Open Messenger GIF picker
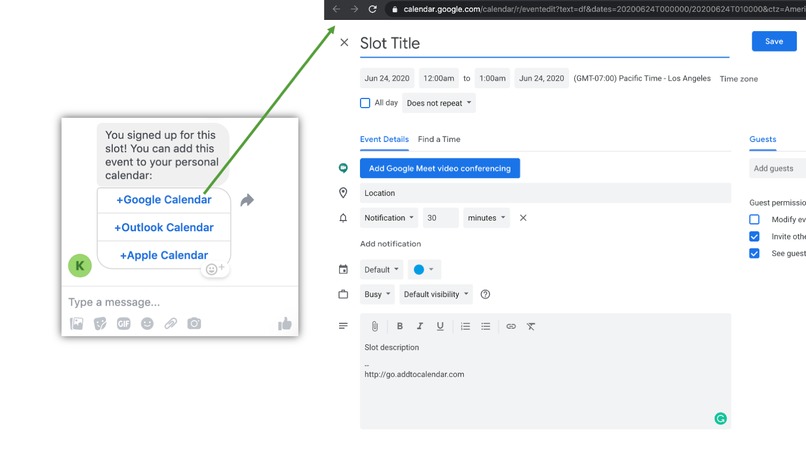The width and height of the screenshot is (806, 454). (x=123, y=323)
